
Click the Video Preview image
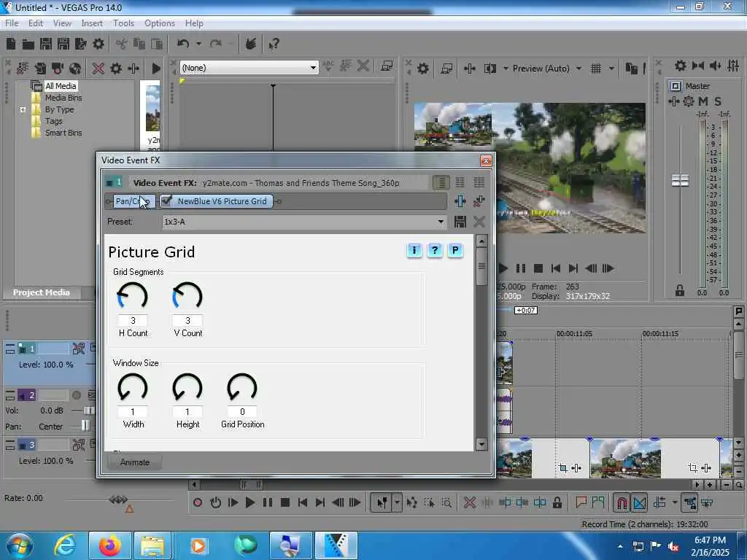pyautogui.click(x=530, y=168)
